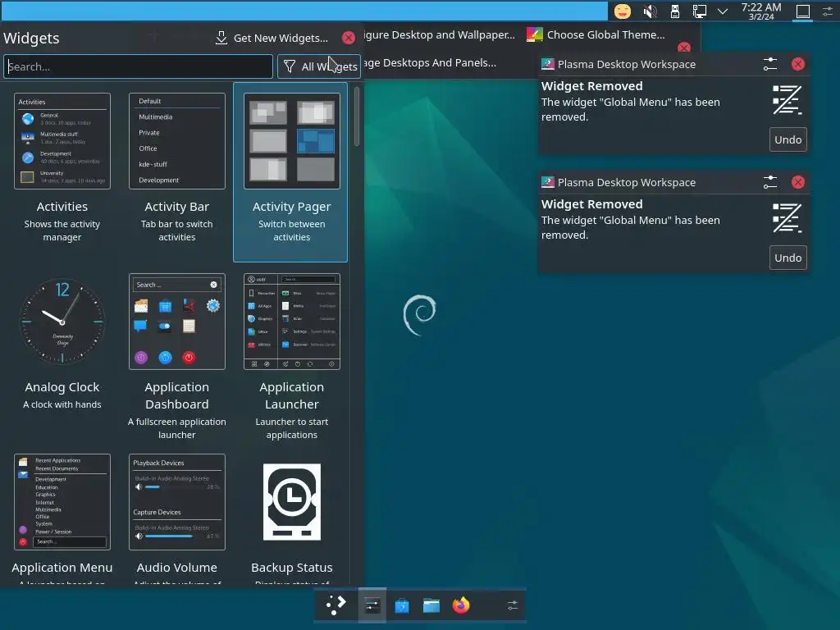Click Global Menu icon in first notification
This screenshot has width=840, height=630.
click(787, 99)
